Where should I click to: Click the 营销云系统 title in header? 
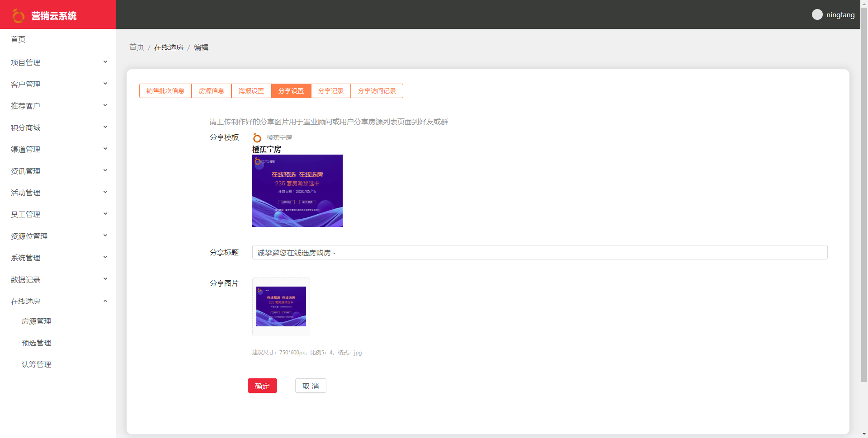[54, 16]
